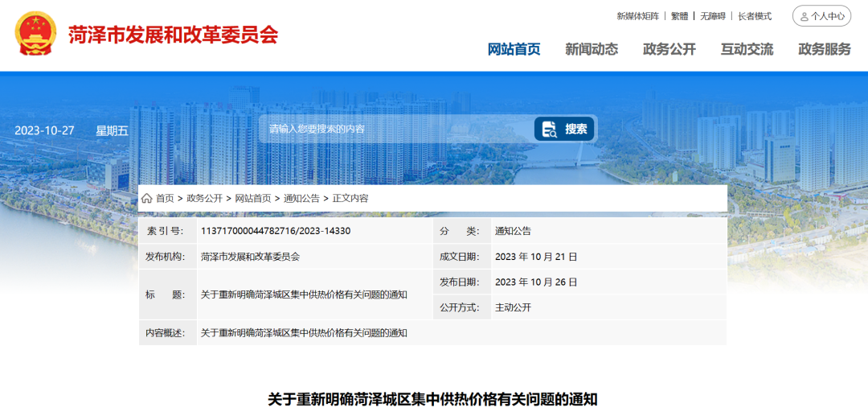Image resolution: width=868 pixels, height=416 pixels.
Task: Click 政务公开 in the breadcrumb trail
Action: click(x=204, y=198)
